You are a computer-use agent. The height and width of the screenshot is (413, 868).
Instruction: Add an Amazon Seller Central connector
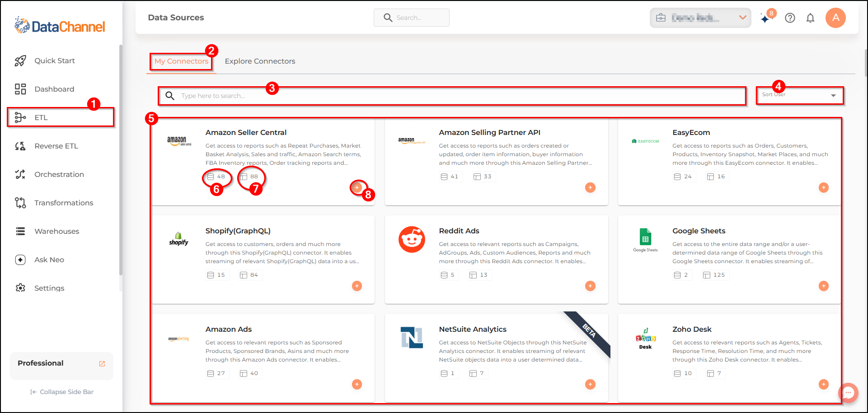click(x=357, y=187)
